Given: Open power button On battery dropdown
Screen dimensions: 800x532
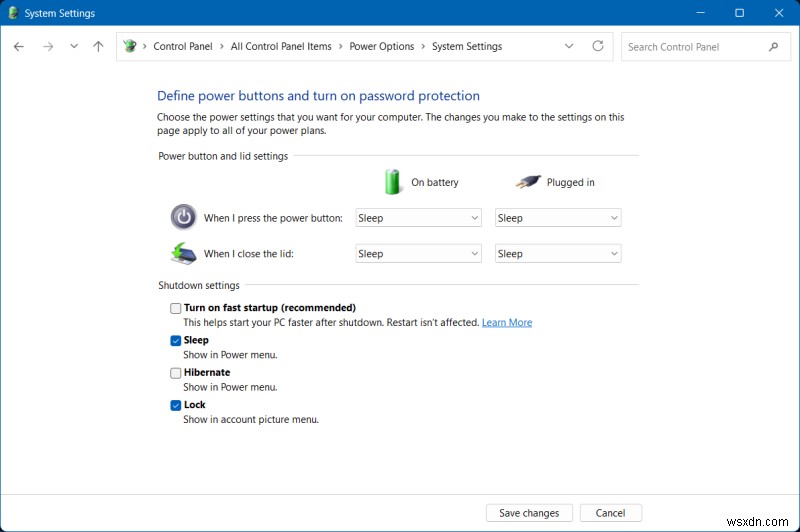Looking at the screenshot, I should (418, 218).
